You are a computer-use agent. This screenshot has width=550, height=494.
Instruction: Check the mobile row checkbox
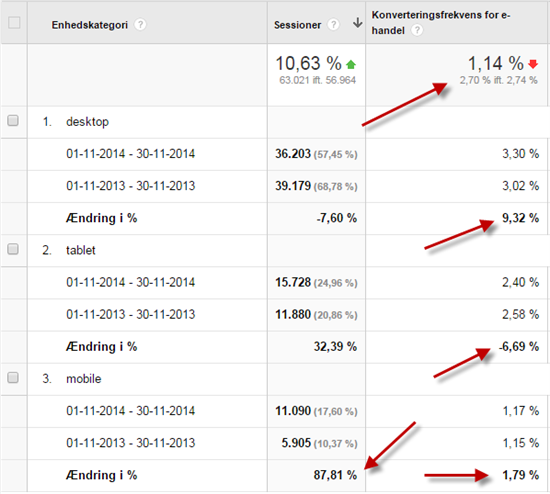(13, 378)
